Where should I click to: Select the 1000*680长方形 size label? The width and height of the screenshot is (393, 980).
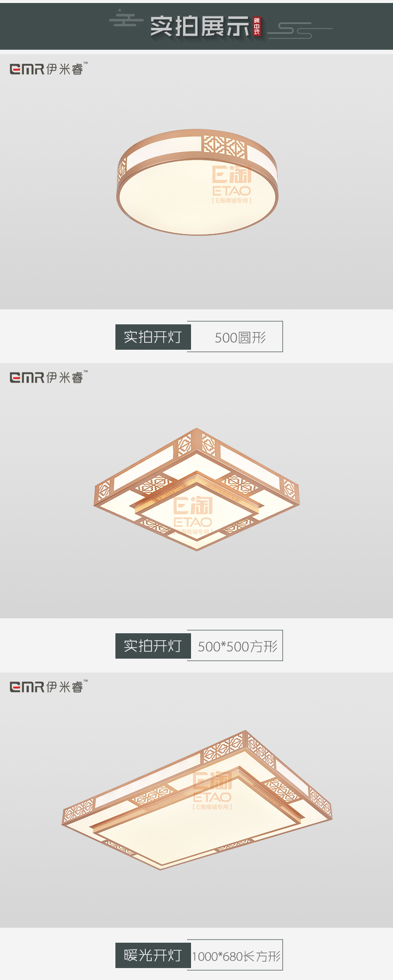coord(236,956)
